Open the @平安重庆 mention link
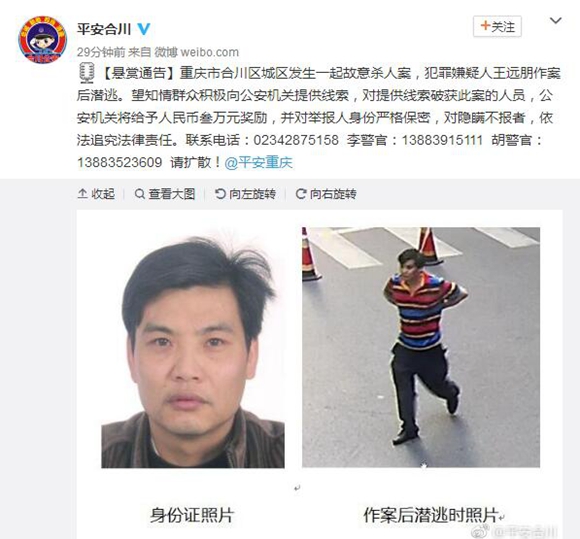 pos(259,162)
